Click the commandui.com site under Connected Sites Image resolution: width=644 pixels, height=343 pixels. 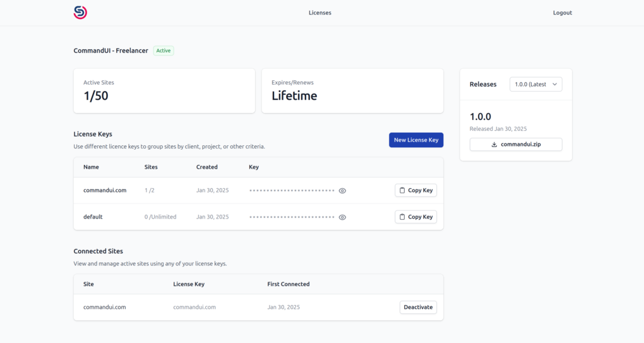click(x=105, y=307)
